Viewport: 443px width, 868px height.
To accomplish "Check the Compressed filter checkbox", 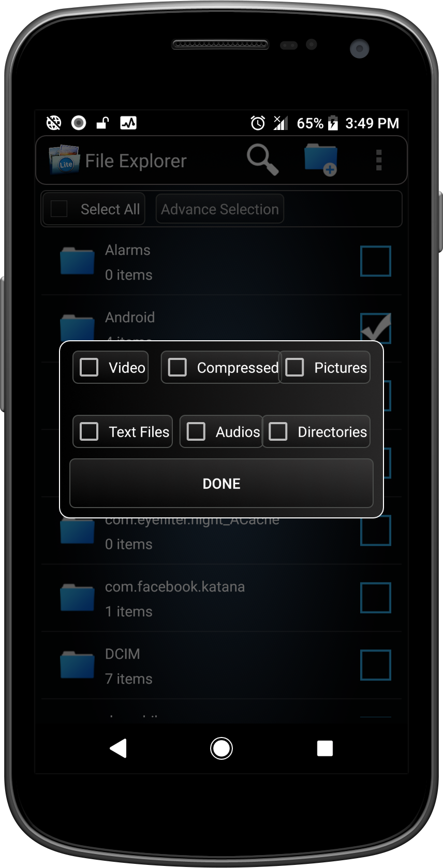I will 178,367.
